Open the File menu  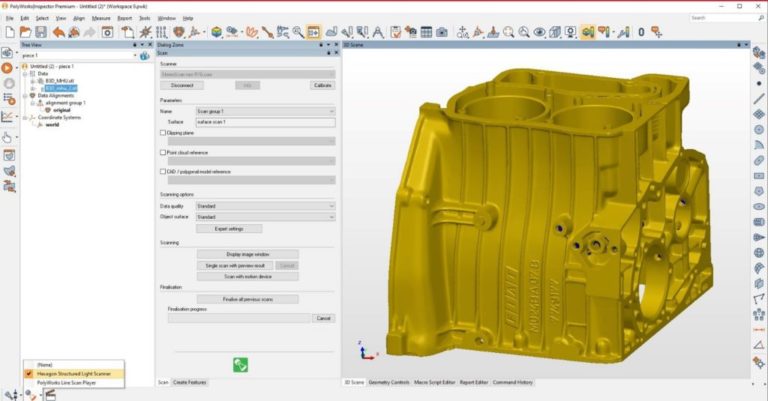(x=10, y=18)
